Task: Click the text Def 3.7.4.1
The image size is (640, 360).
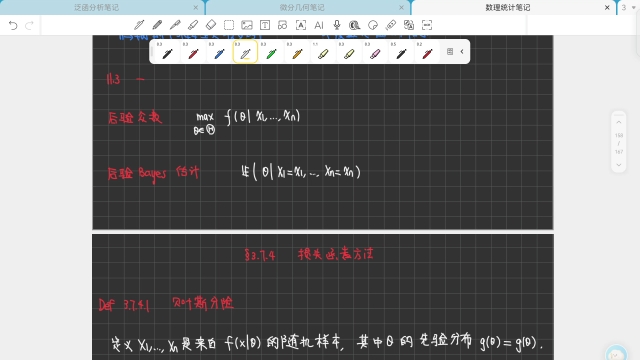Action: point(124,305)
